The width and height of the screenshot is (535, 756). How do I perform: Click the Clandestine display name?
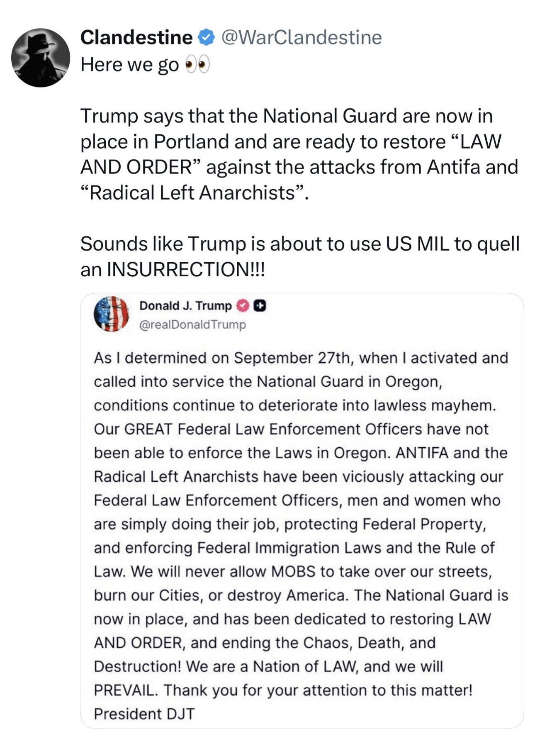pos(136,37)
